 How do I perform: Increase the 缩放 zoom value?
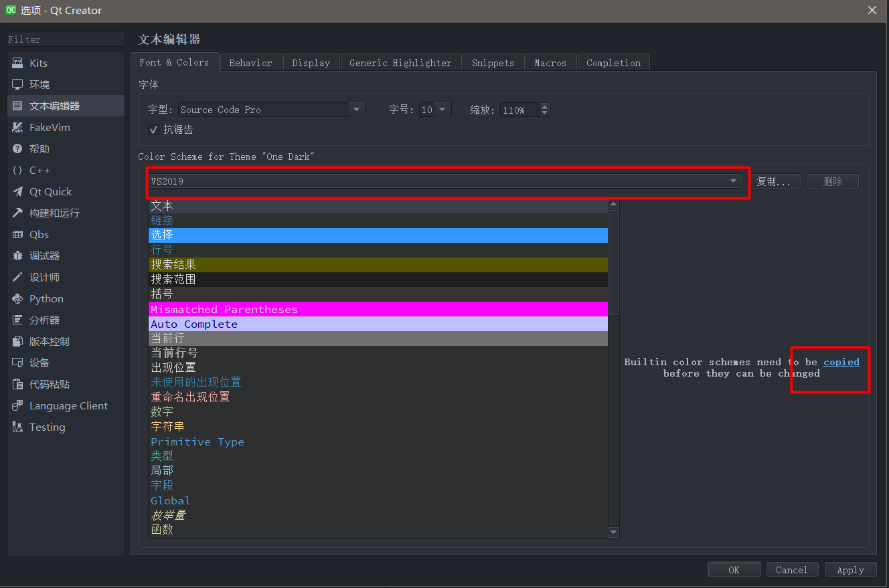544,106
